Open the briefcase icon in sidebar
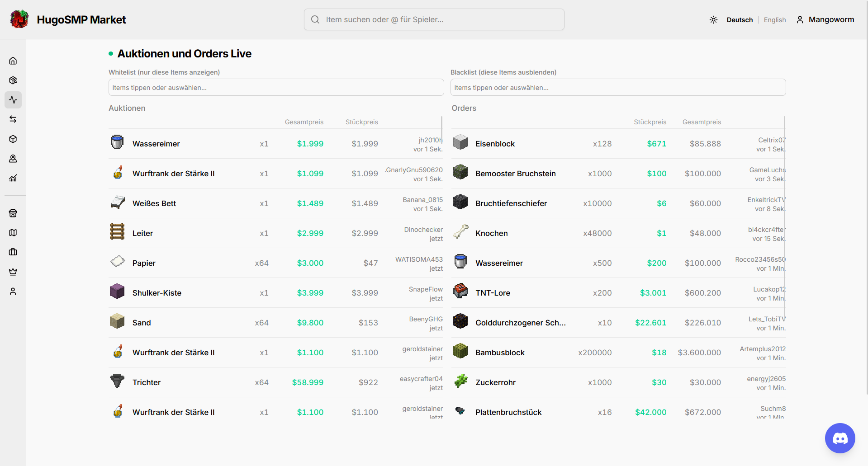This screenshot has height=466, width=868. [13, 252]
